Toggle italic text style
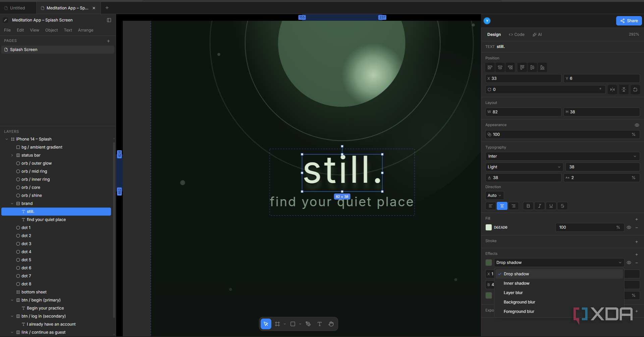The width and height of the screenshot is (644, 337). (540, 206)
